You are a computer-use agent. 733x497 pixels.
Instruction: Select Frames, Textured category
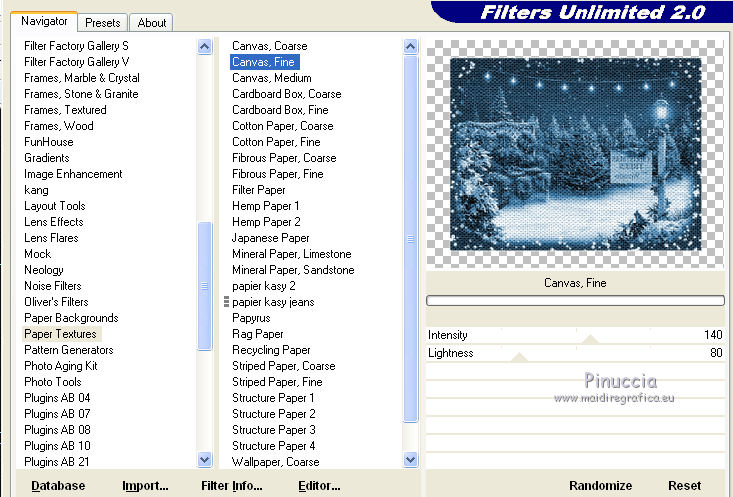click(65, 110)
